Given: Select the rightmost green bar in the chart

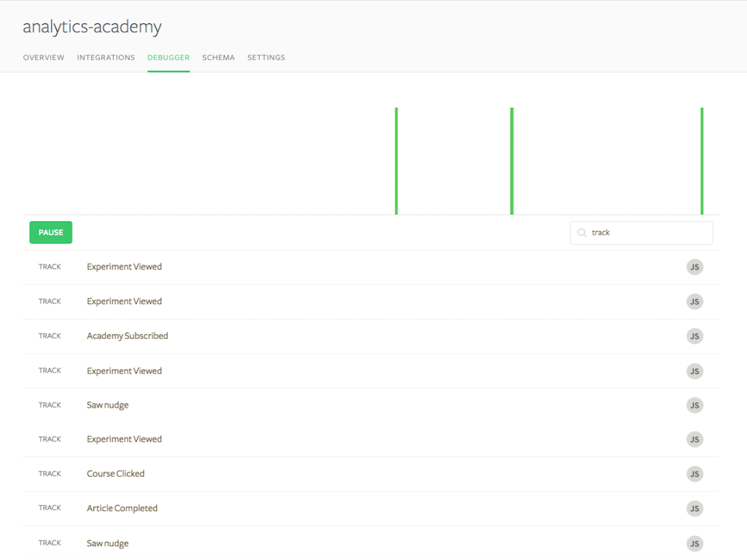Looking at the screenshot, I should tap(702, 161).
